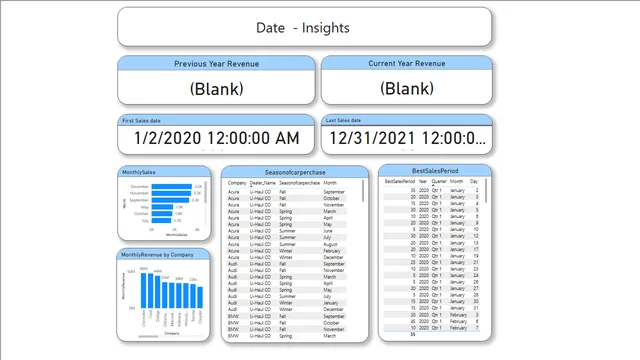This screenshot has width=640, height=360.
Task: Select the December bar in MonthlySales chart
Action: click(x=171, y=187)
